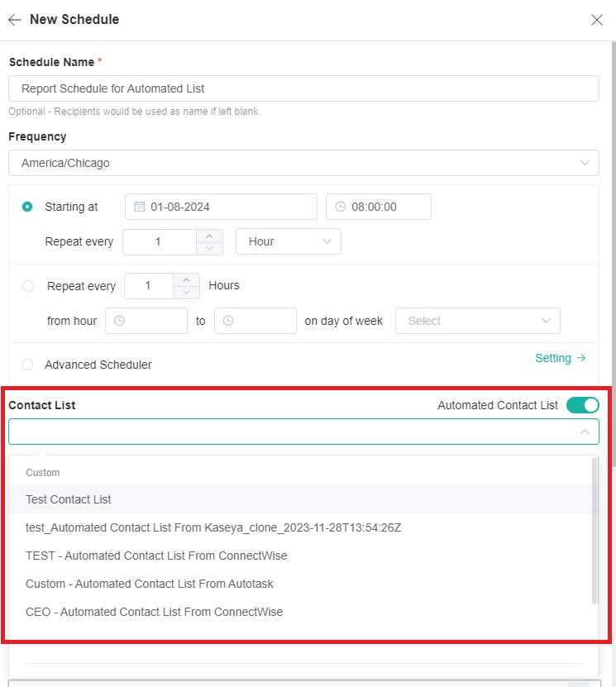Open the America/Chicago timezone dropdown

coord(303,163)
